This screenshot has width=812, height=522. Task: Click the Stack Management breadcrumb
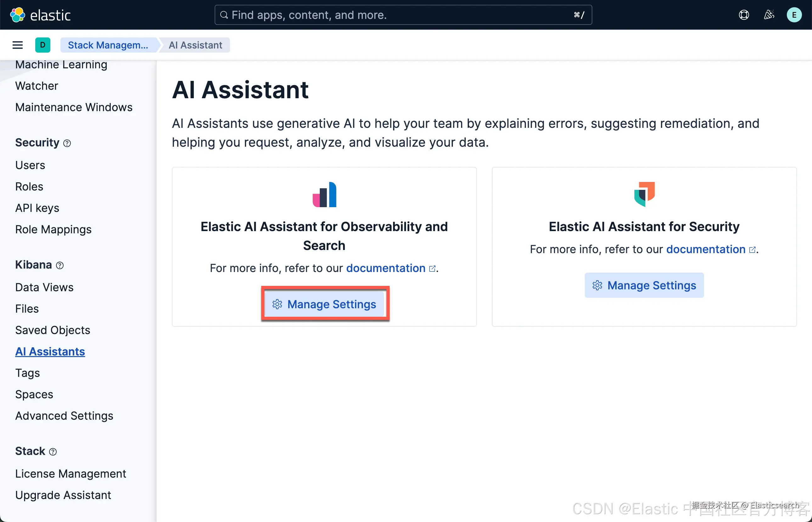point(108,45)
